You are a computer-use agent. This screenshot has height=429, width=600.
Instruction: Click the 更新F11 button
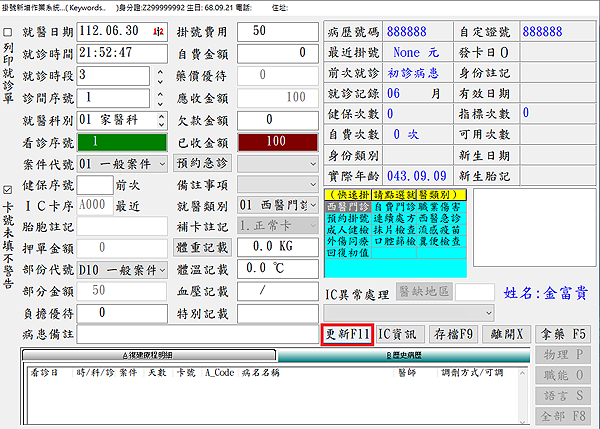[346, 333]
